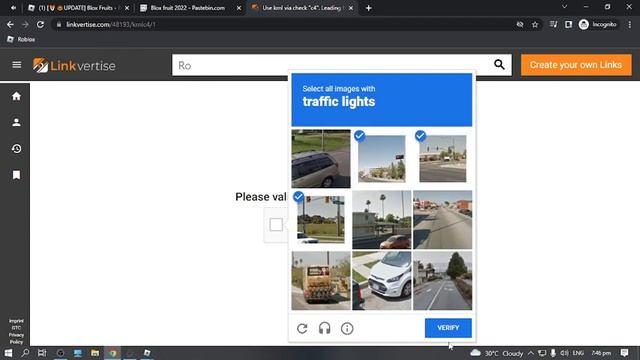Click the VERIFY button
640x360 pixels.
coord(448,328)
